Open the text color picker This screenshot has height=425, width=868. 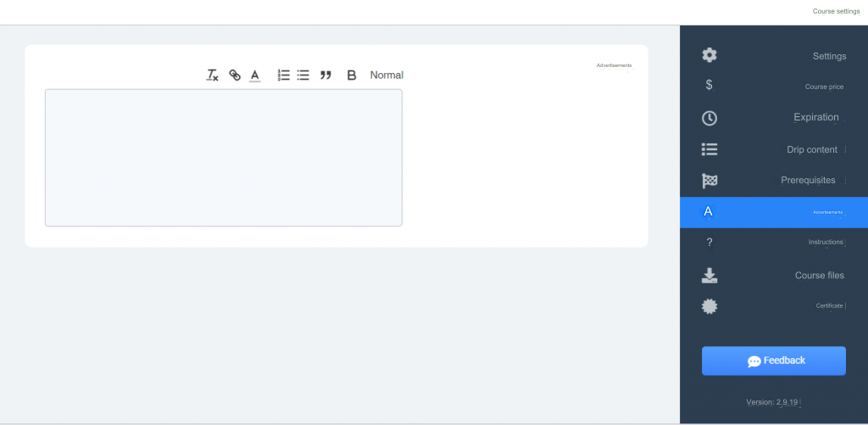tap(254, 75)
